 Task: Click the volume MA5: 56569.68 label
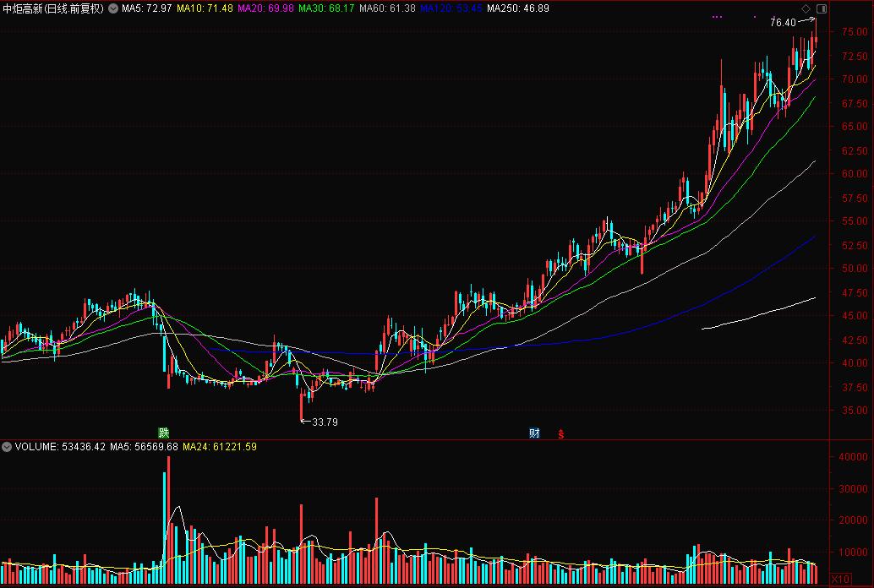[x=144, y=446]
